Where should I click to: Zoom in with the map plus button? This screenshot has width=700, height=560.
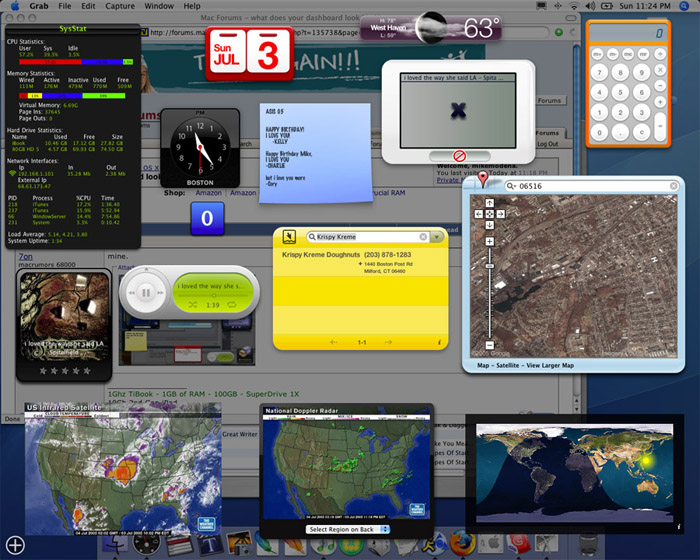pos(490,242)
